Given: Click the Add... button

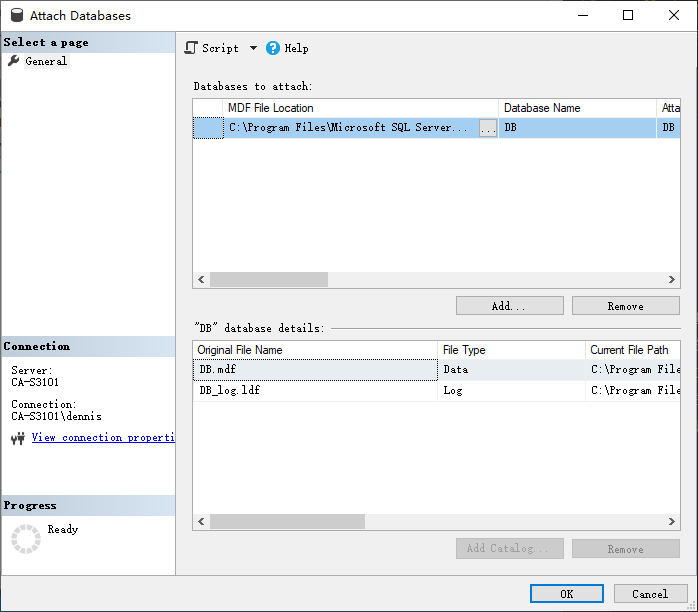Looking at the screenshot, I should click(x=509, y=306).
